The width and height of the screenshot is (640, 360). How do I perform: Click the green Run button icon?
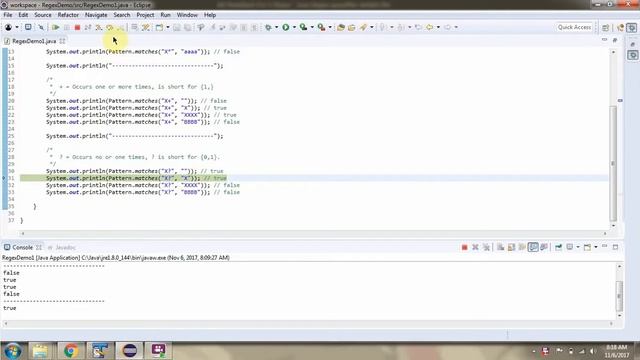pyautogui.click(x=286, y=27)
